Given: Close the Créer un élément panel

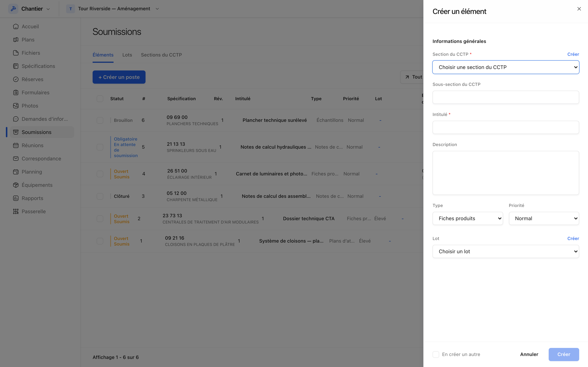Looking at the screenshot, I should (579, 9).
